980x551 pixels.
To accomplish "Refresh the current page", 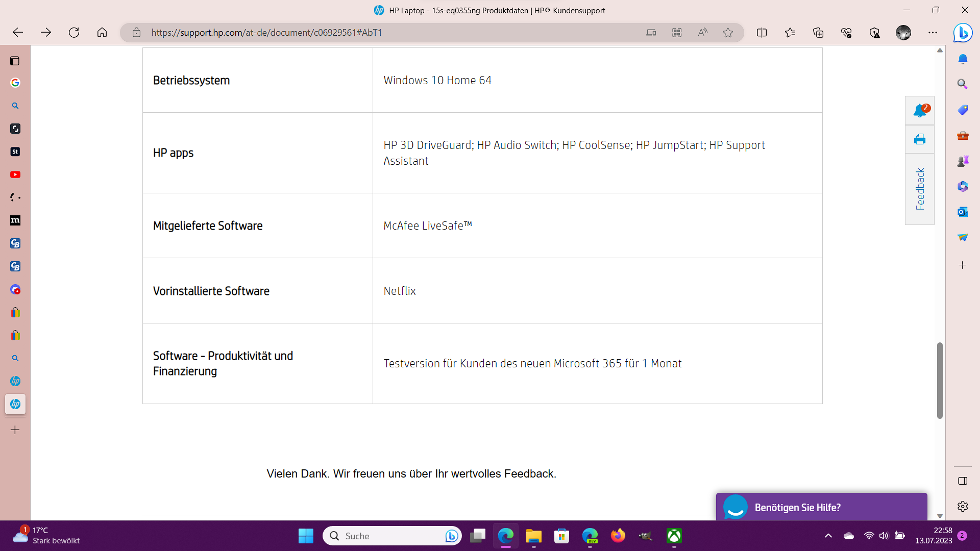I will (x=74, y=33).
